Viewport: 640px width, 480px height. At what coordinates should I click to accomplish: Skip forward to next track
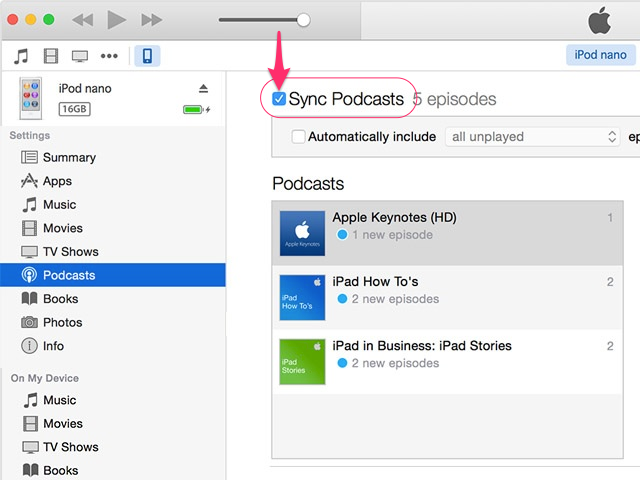151,20
